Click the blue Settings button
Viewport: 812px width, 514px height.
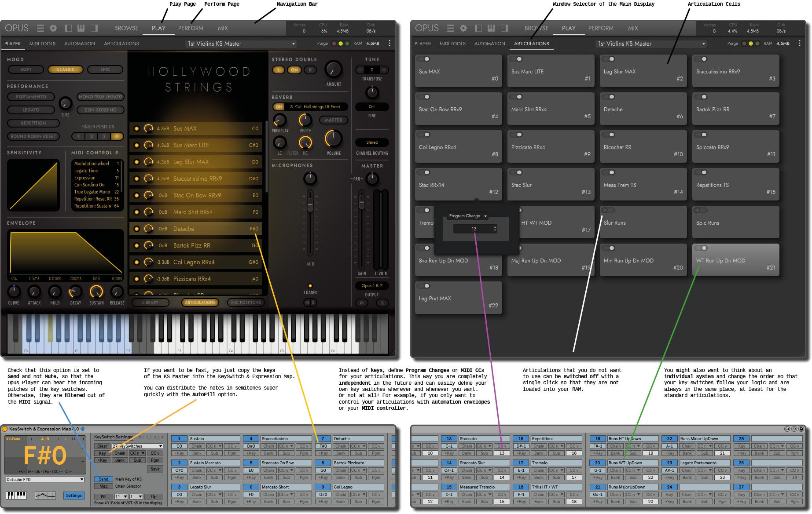[73, 496]
